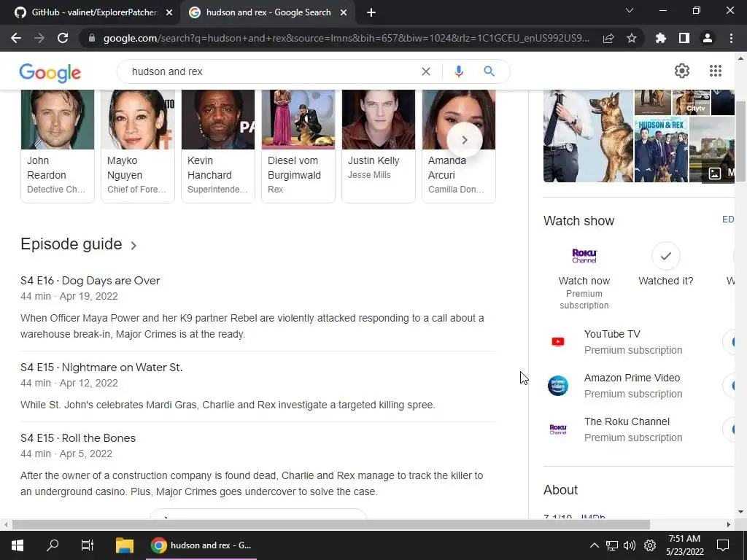Click inside the Google search field
This screenshot has width=747, height=560.
pyautogui.click(x=271, y=71)
